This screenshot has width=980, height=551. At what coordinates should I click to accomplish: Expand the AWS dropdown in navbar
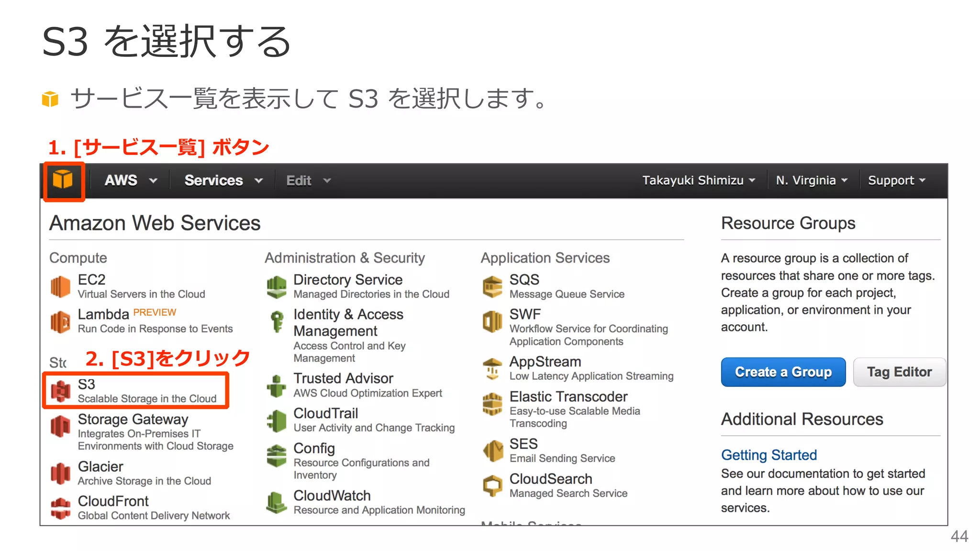click(131, 180)
